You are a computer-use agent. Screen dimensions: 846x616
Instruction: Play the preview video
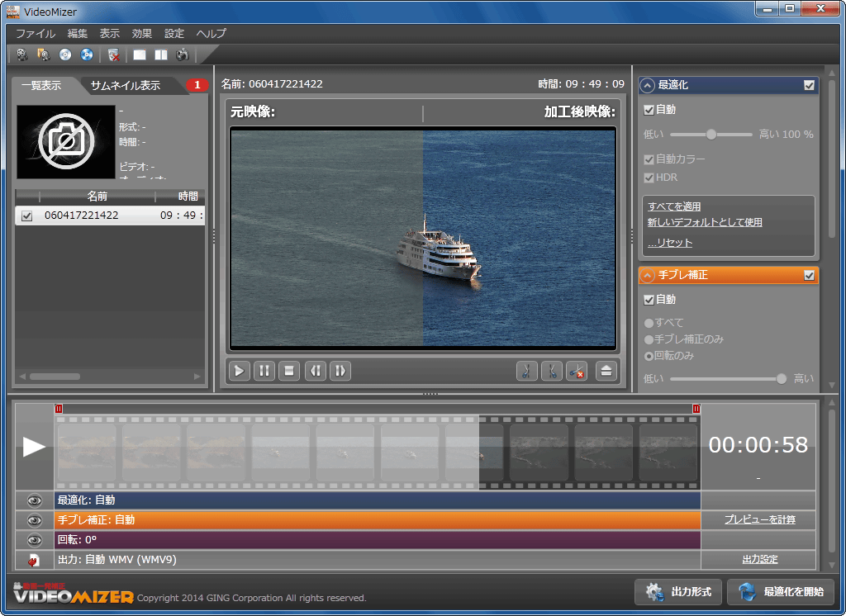(x=239, y=371)
